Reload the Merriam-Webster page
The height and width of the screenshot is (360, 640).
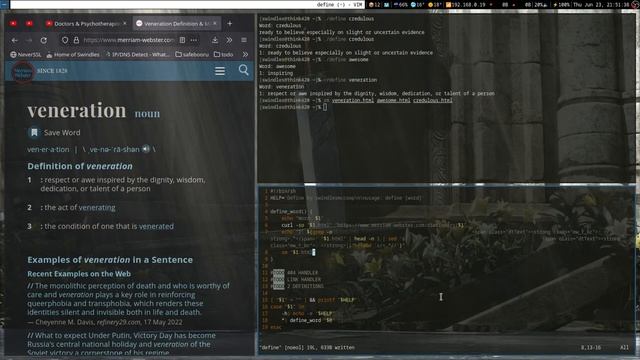44,40
